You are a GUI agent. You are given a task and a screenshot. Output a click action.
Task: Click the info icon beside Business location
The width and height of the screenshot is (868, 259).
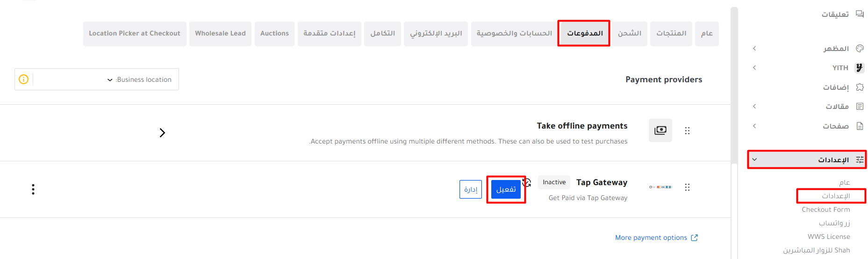click(x=23, y=79)
